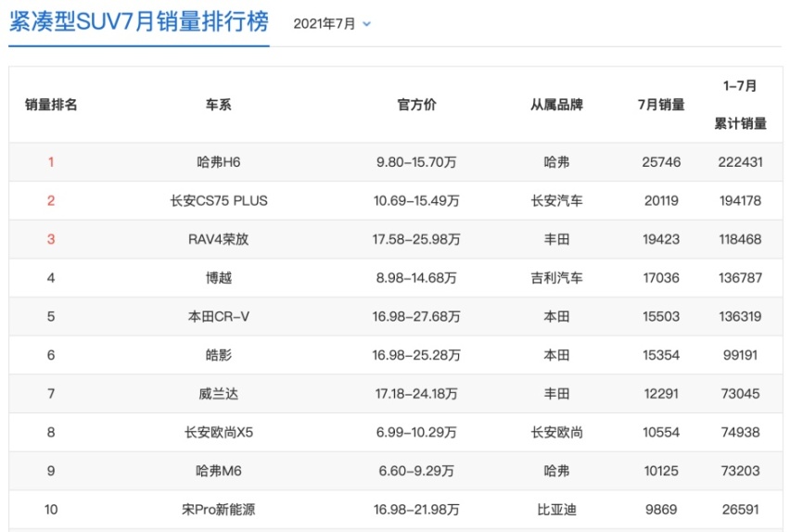Viewport: 790px width, 532px height.
Task: Click brand 比亚迪
Action: pyautogui.click(x=556, y=510)
